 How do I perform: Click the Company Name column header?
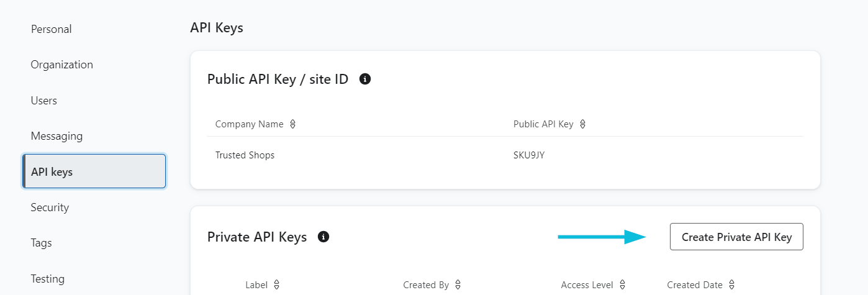pos(249,124)
